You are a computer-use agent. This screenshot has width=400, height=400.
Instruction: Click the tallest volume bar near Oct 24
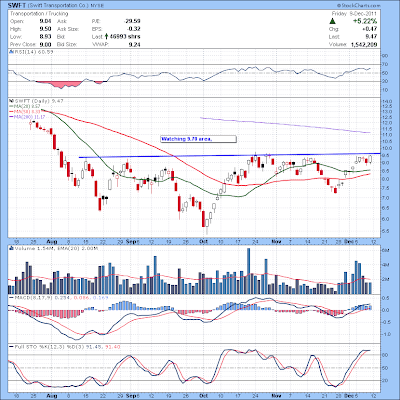[248, 271]
